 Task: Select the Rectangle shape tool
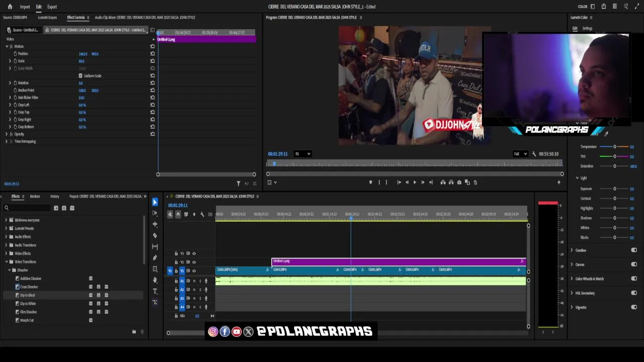click(155, 269)
